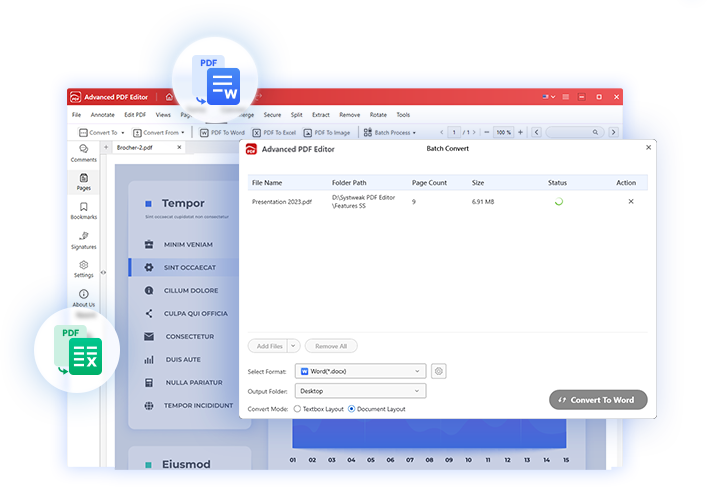The width and height of the screenshot is (707, 487).
Task: Select the Textbox Layout radio button
Action: click(x=297, y=409)
